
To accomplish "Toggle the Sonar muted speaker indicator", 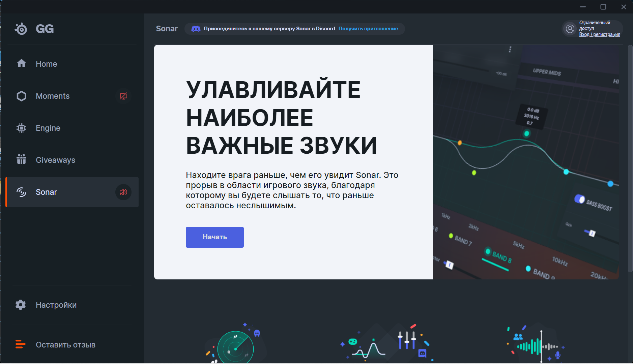I will [123, 192].
